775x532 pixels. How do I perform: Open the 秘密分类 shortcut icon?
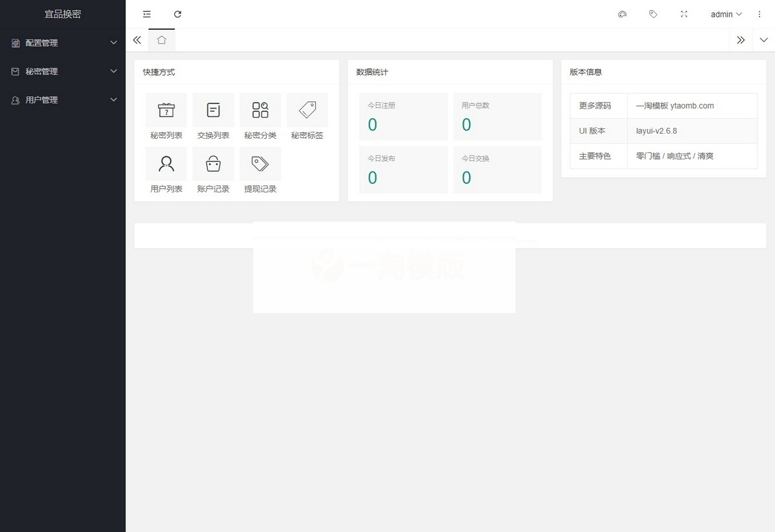[x=260, y=110]
